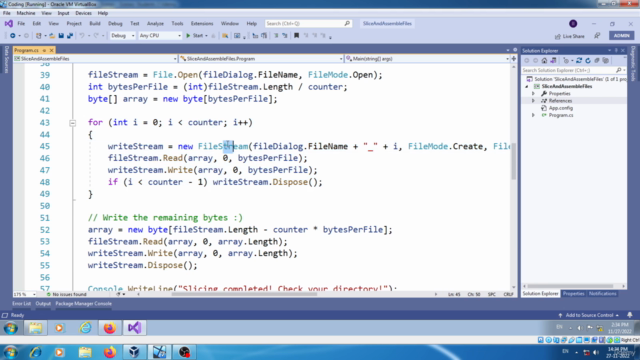The height and width of the screenshot is (360, 640).
Task: Collapse the SliceAndAssembleFiles project node
Action: [x=527, y=87]
